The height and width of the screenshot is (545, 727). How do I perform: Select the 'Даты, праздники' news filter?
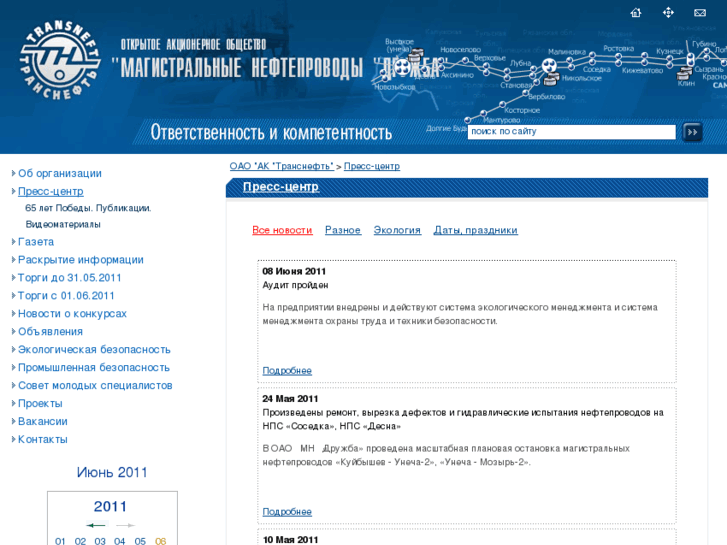click(476, 230)
